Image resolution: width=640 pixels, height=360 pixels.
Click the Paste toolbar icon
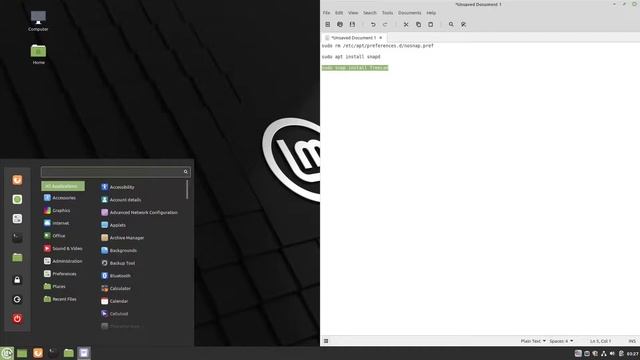click(x=430, y=24)
